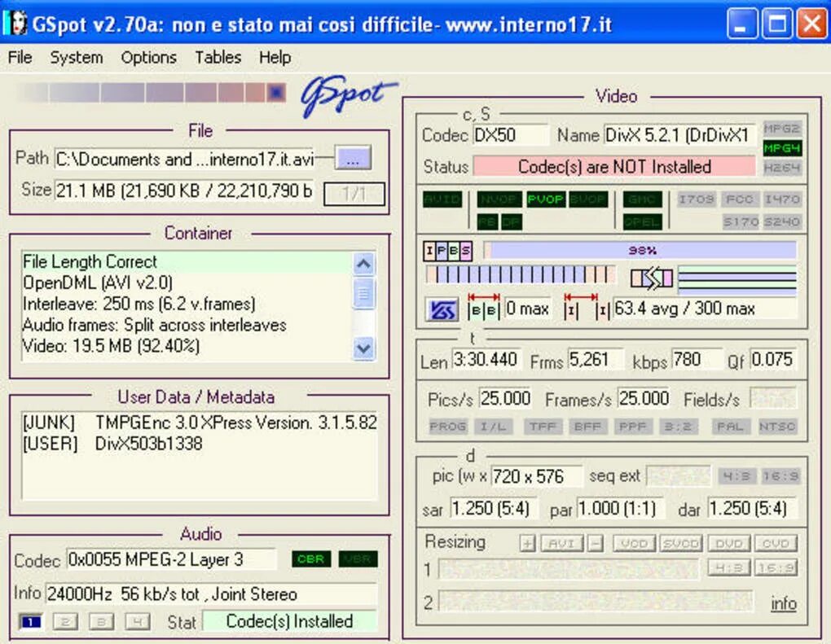Click the H264 indicator
The height and width of the screenshot is (644, 831).
[782, 168]
